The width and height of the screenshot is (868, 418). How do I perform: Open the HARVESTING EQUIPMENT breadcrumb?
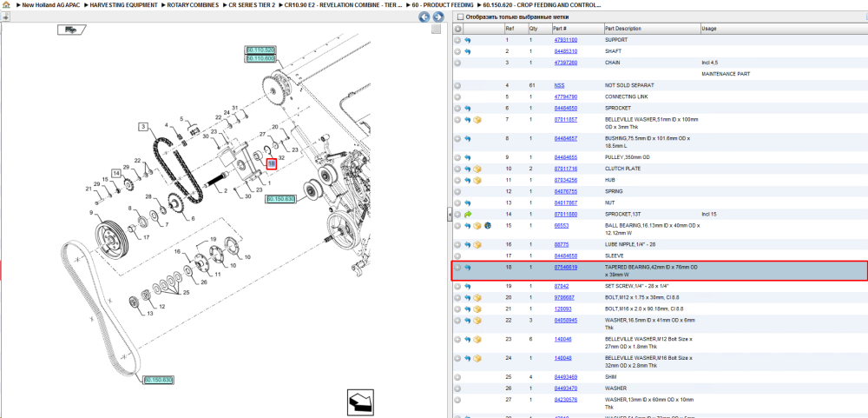(x=122, y=4)
